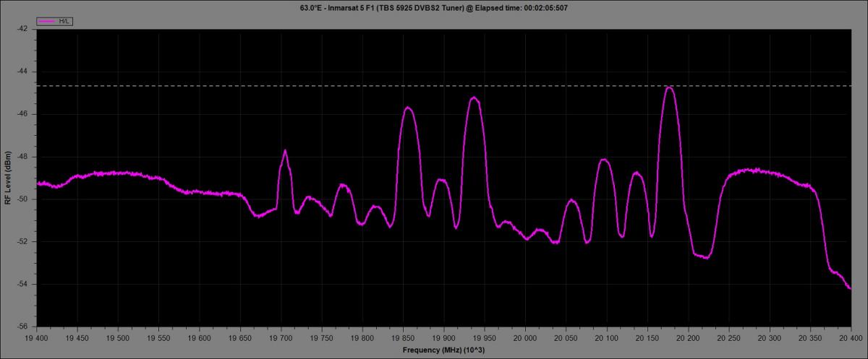Click the 19 600 frequency tick label
The height and width of the screenshot is (359, 868).
[x=199, y=337]
